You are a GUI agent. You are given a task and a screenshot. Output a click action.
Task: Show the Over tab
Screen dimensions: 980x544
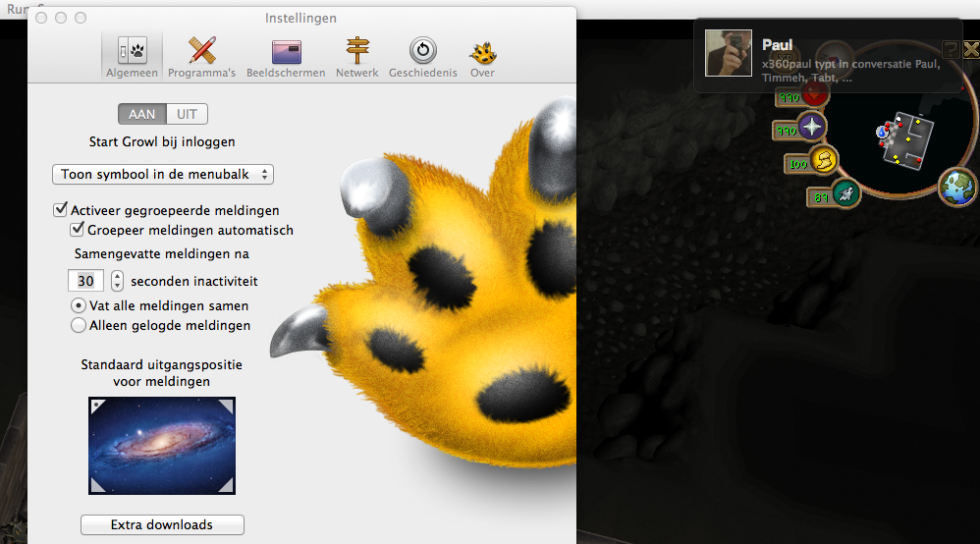[x=482, y=56]
